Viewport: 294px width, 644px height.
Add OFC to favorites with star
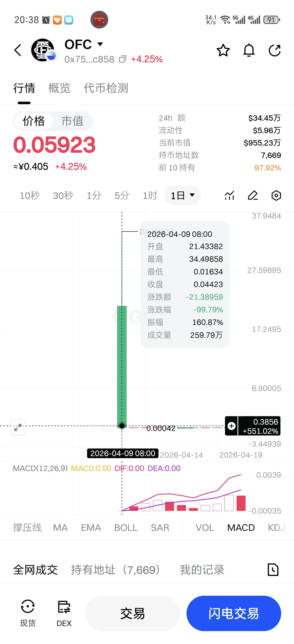point(223,50)
